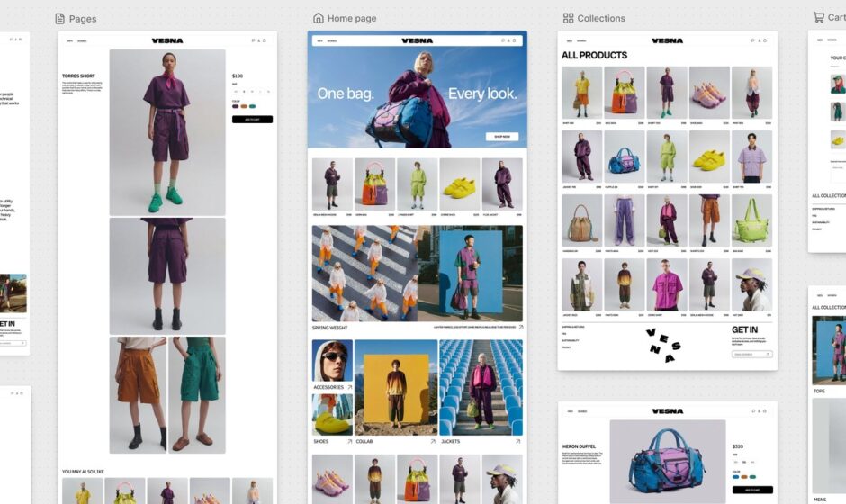Open the blue duffel bag thumbnail in All Products
The width and height of the screenshot is (846, 504).
coord(625,157)
